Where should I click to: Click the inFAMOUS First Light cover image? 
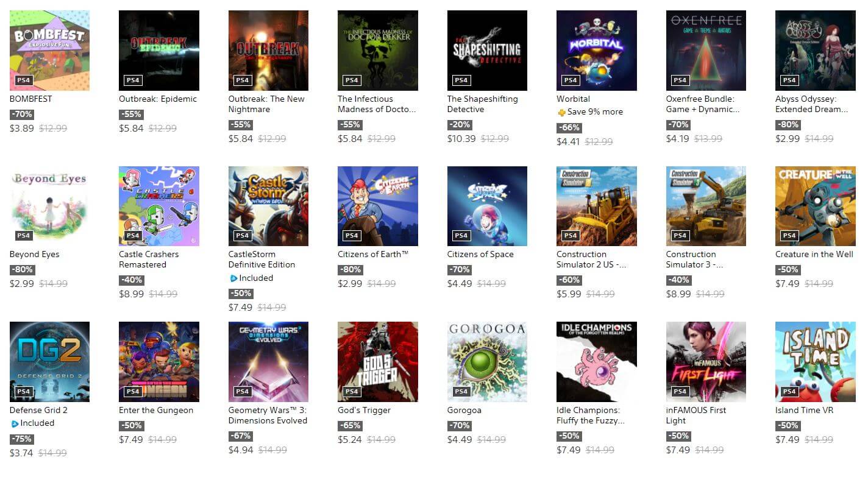click(706, 362)
